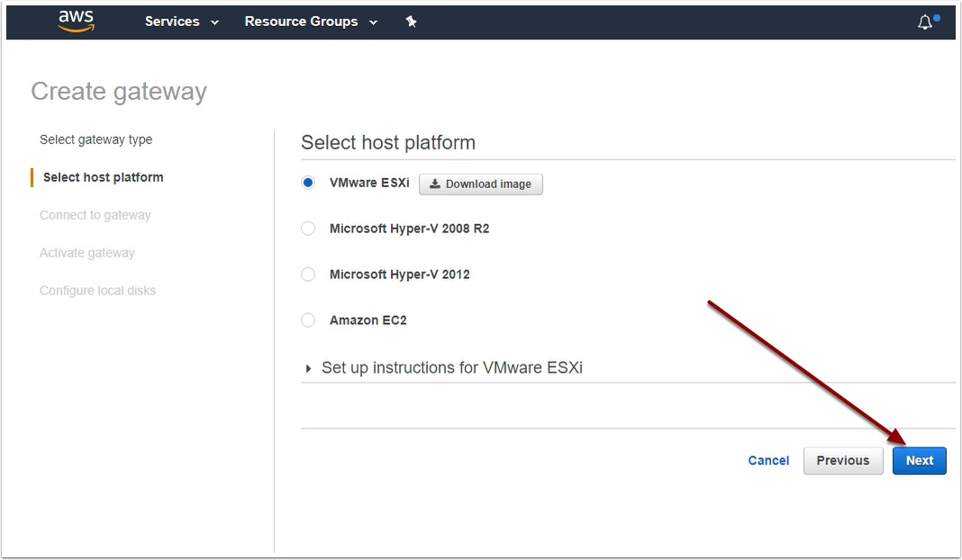Click the Cancel link
Viewport: 962px width, 560px height.
(x=768, y=461)
